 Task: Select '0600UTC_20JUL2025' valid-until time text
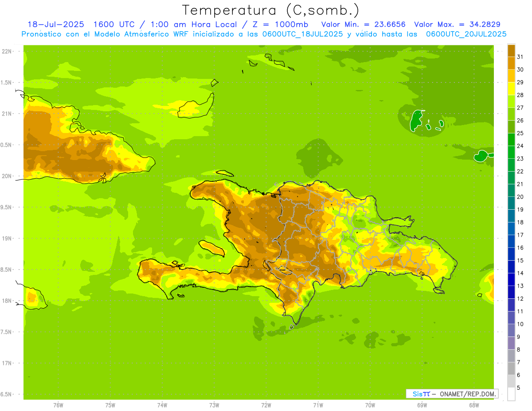click(x=466, y=34)
